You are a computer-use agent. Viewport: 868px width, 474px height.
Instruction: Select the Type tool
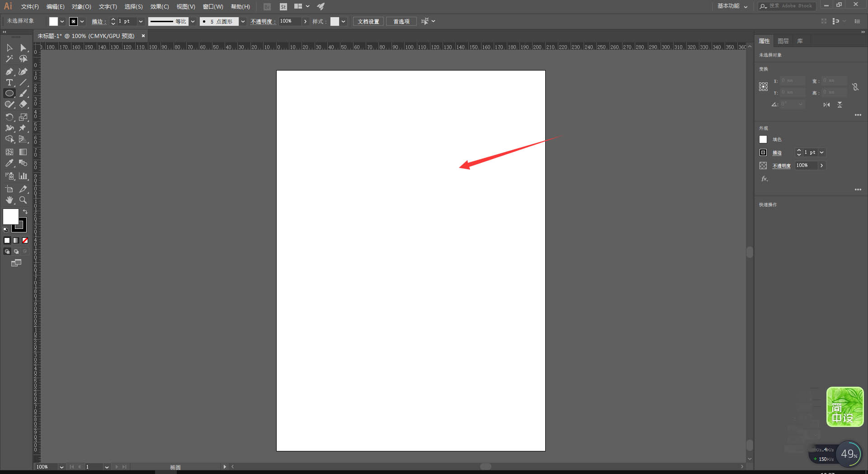(9, 82)
